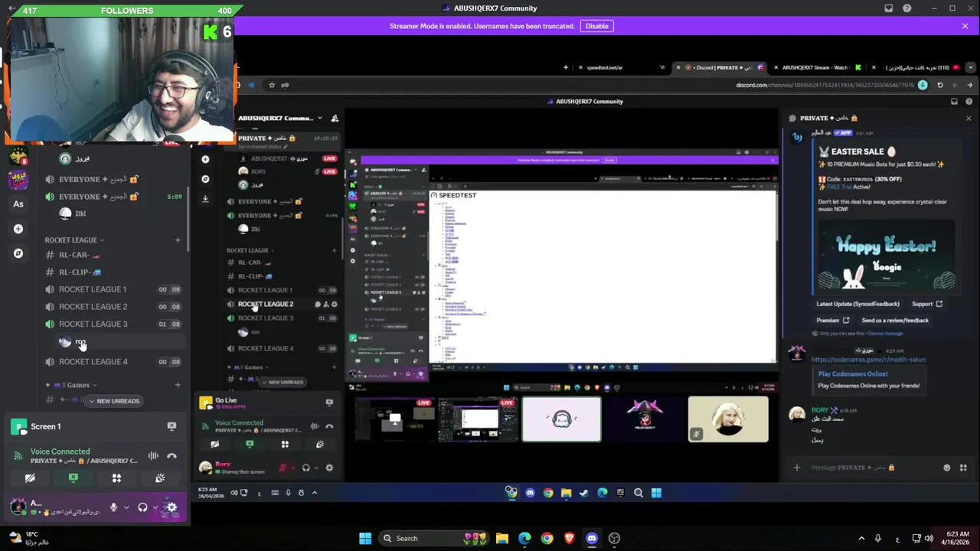Viewport: 980px width, 551px height.
Task: Click Send us a review/feedback link
Action: pyautogui.click(x=895, y=321)
